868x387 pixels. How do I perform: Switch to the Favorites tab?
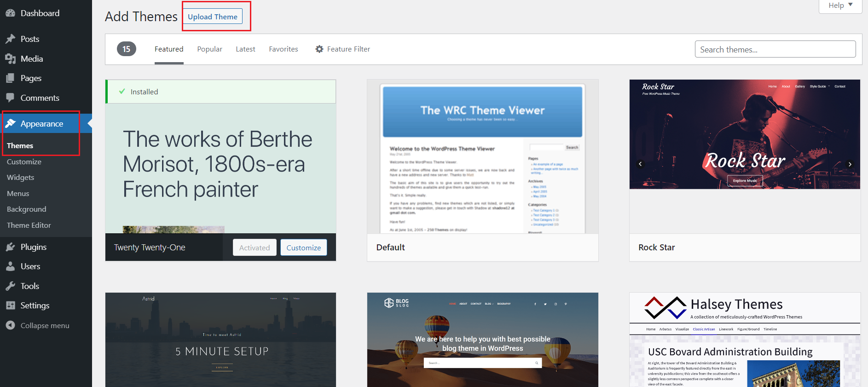pos(284,49)
